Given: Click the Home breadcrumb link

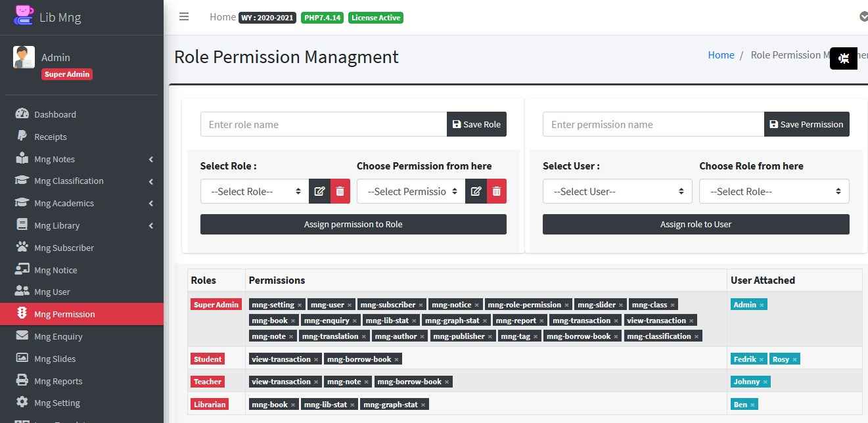Looking at the screenshot, I should [721, 55].
